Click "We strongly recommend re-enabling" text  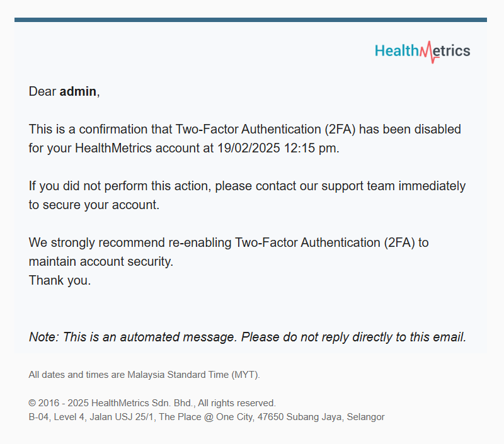(x=130, y=243)
